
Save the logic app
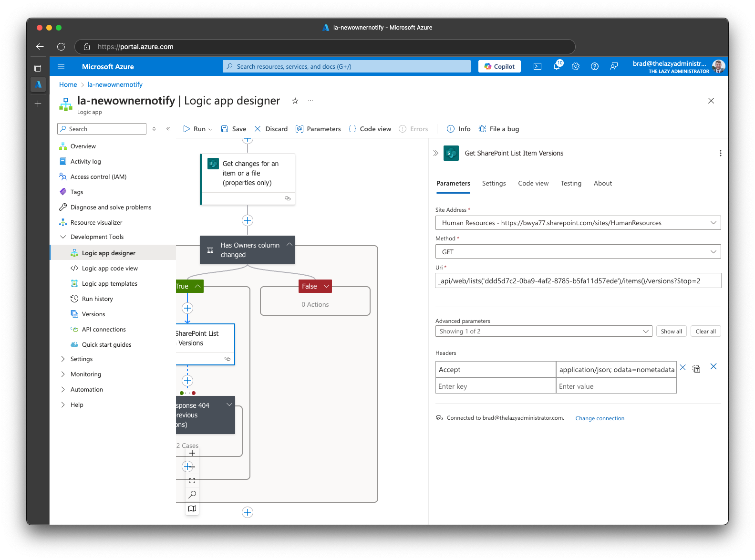234,129
